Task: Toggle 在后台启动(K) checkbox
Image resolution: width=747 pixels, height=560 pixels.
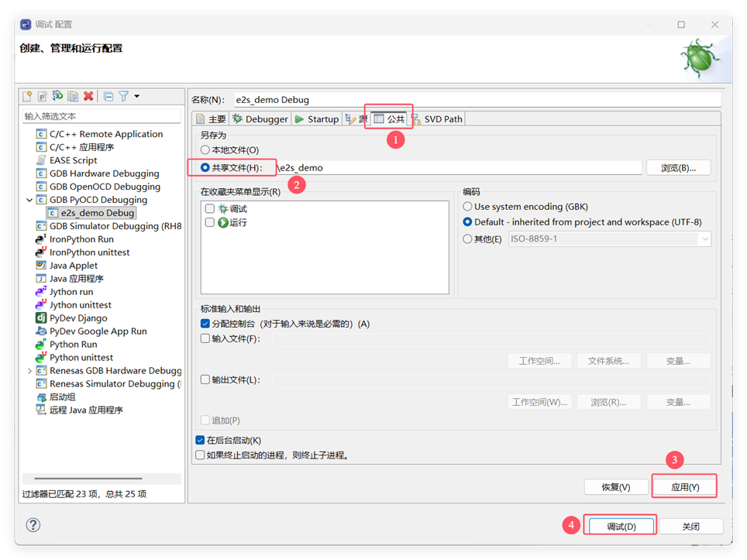Action: click(x=201, y=441)
